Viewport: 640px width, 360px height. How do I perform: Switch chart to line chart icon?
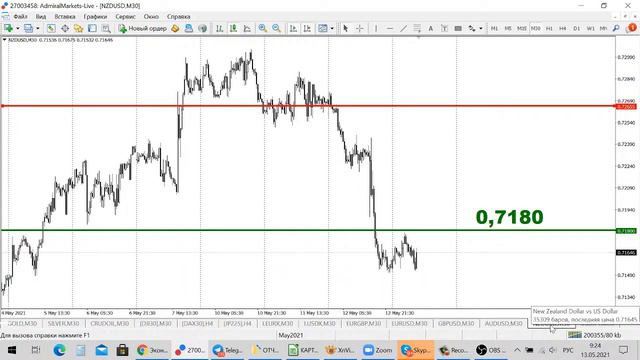(247, 28)
